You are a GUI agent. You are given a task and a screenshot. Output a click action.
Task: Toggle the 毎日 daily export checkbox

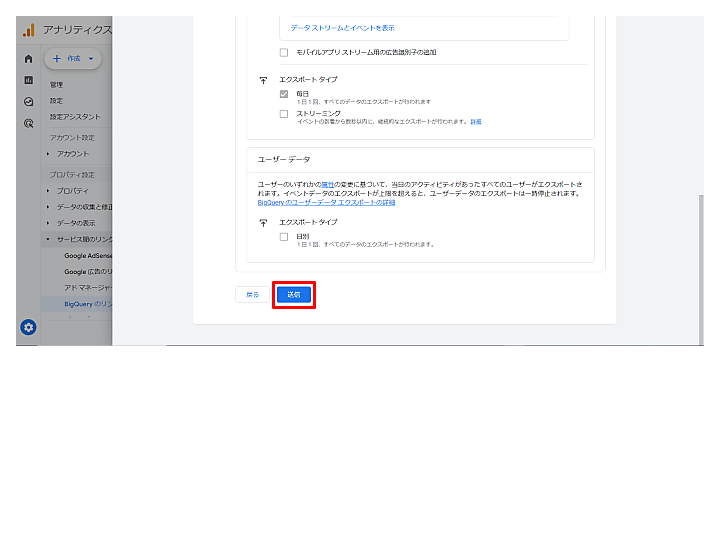[x=284, y=94]
